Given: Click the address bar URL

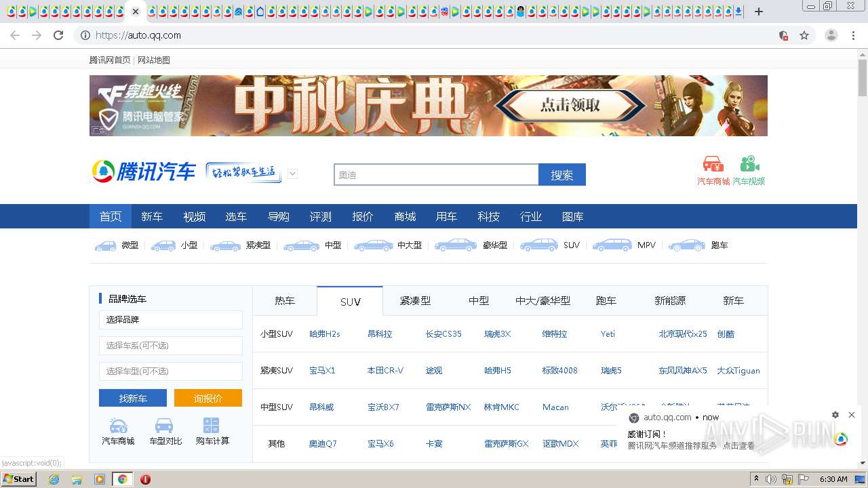Looking at the screenshot, I should 138,35.
